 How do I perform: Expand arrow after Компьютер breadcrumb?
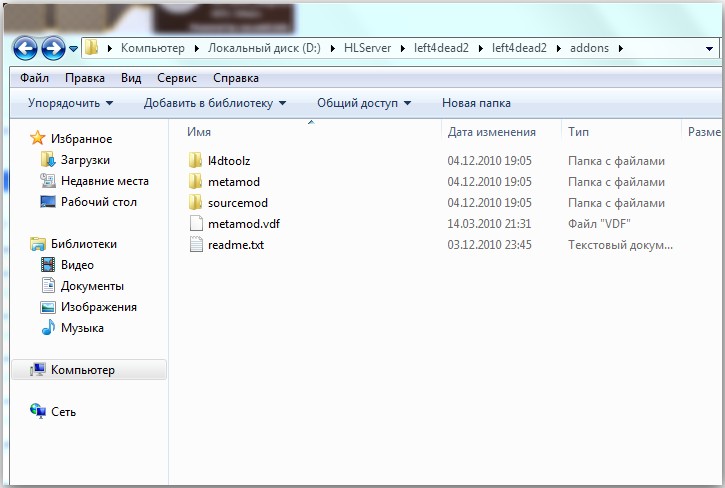(197, 48)
